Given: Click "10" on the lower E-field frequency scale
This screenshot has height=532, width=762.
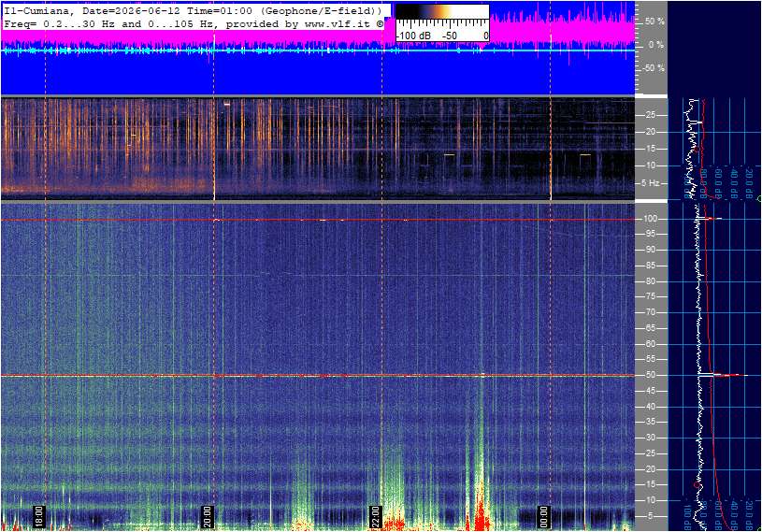Looking at the screenshot, I should point(650,500).
